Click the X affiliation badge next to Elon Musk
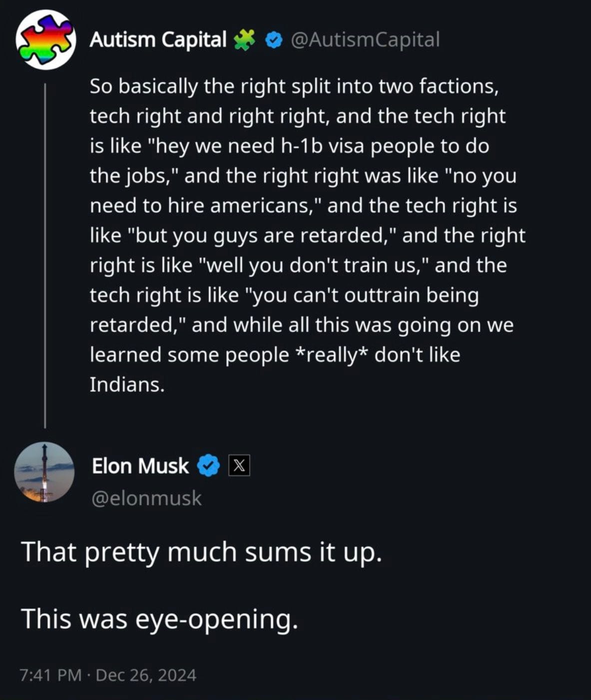 [x=238, y=465]
